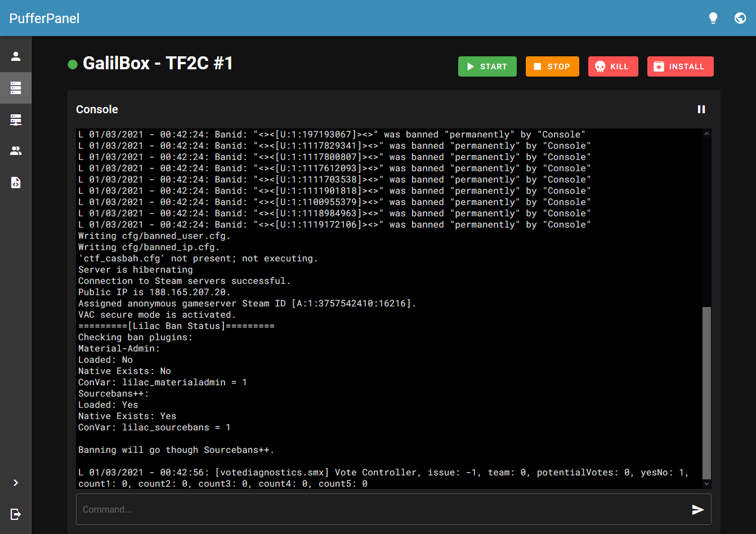
Task: Click the ban line containing U:1:197193067
Action: 332,134
